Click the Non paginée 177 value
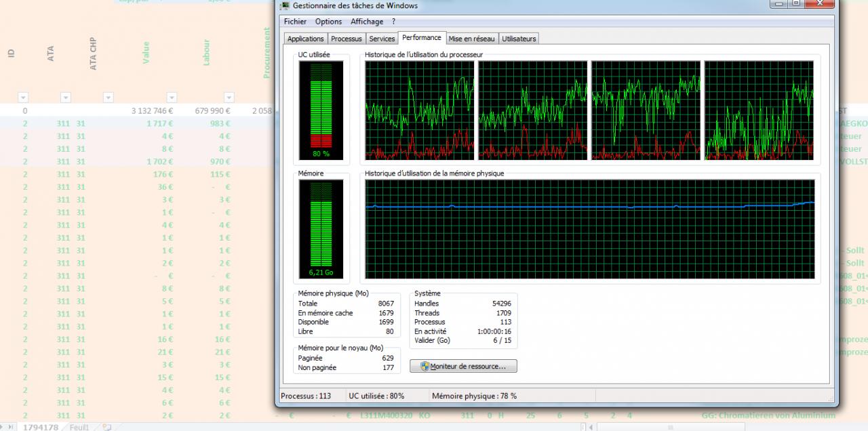 pos(388,367)
